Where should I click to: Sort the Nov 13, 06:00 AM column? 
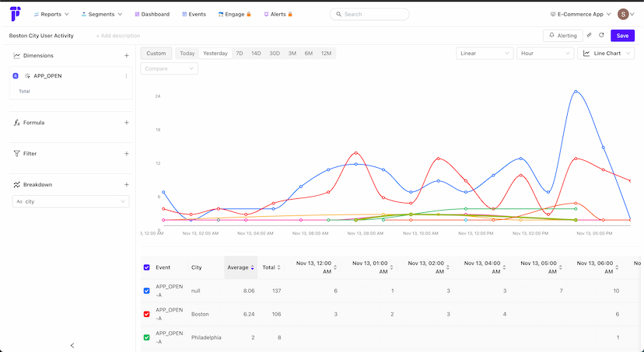point(617,267)
